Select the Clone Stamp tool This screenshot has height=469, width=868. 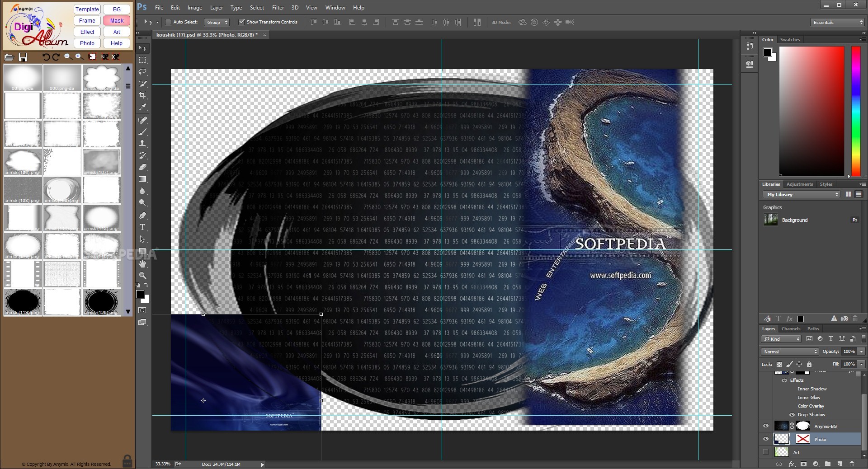coord(142,144)
